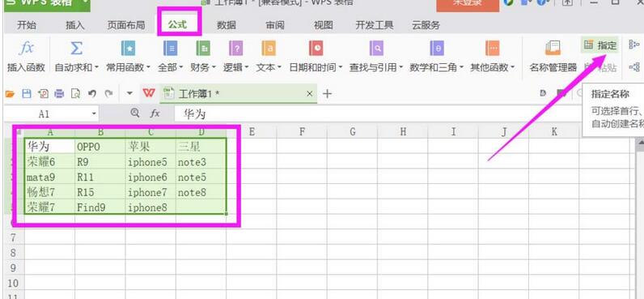Viewport: 644px width, 299px height.
Task: Click the fx icon beside formula bar
Action: [x=155, y=113]
